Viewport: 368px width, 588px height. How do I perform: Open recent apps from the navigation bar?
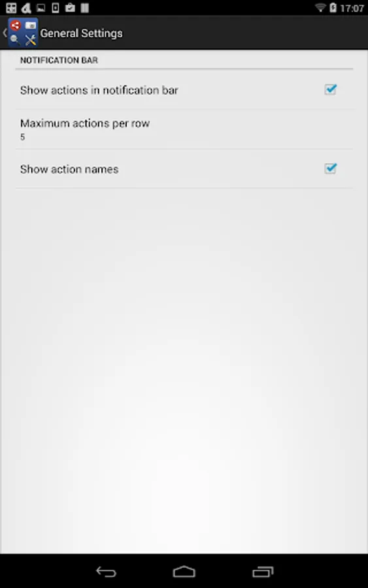point(263,572)
